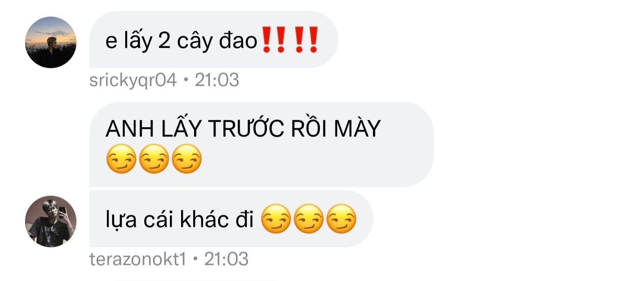Select the 'lựa cái khác đi' text
Image resolution: width=644 pixels, height=281 pixels.
[x=180, y=220]
